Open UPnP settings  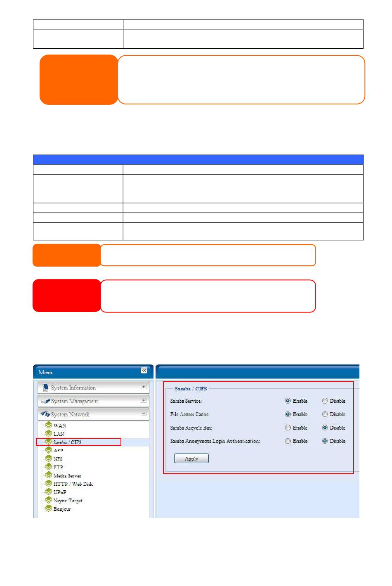(x=60, y=492)
